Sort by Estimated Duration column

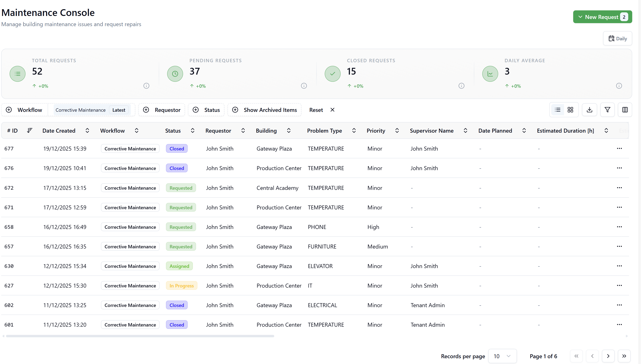tap(606, 130)
